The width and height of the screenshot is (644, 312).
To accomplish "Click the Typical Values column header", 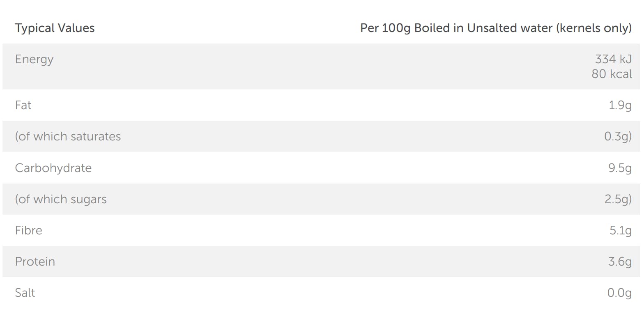I will click(55, 28).
